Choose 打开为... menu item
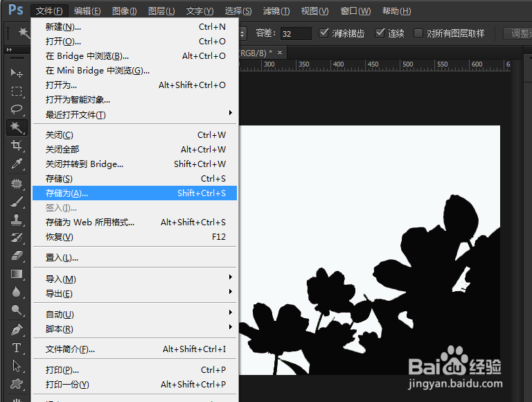The width and height of the screenshot is (532, 402). point(134,85)
